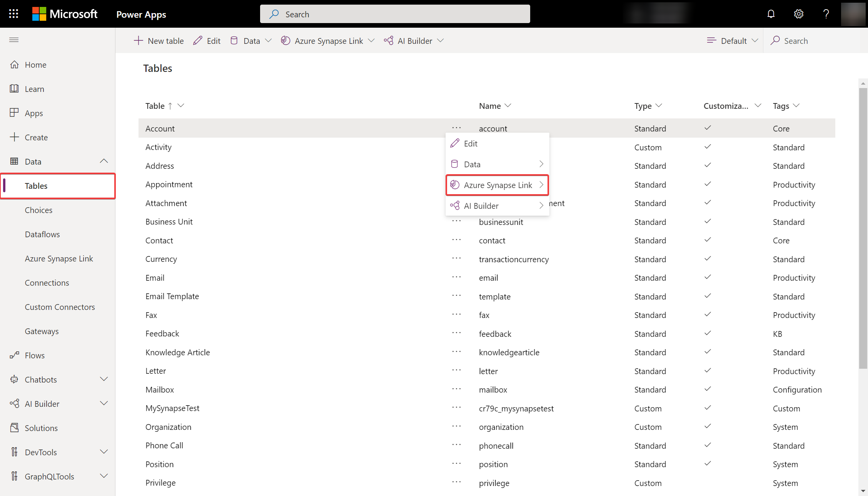Select Edit from the Account context menu
The height and width of the screenshot is (496, 868).
471,143
